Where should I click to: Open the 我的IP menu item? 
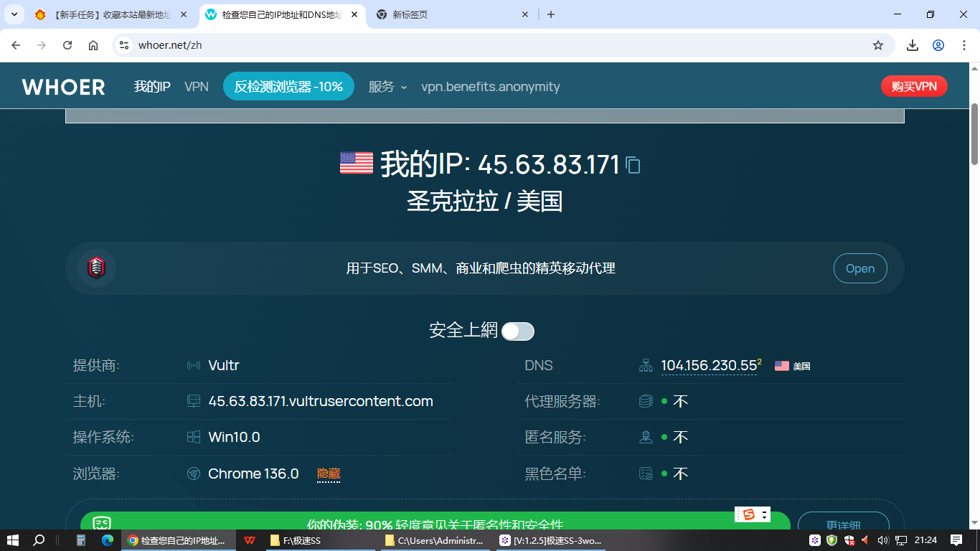152,87
